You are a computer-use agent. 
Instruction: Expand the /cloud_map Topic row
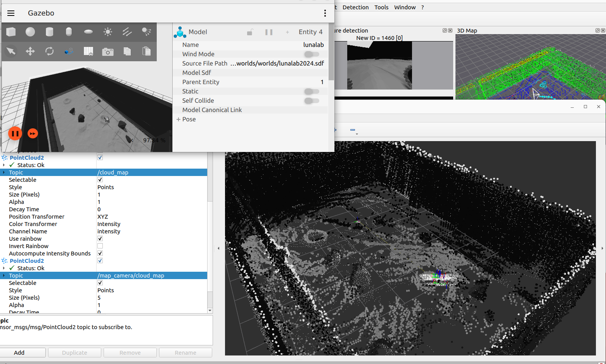[4, 173]
